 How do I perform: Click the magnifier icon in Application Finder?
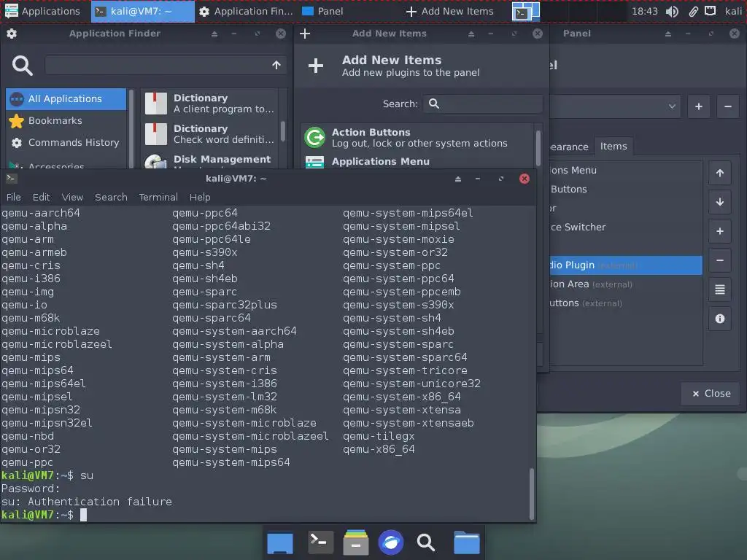(22, 65)
